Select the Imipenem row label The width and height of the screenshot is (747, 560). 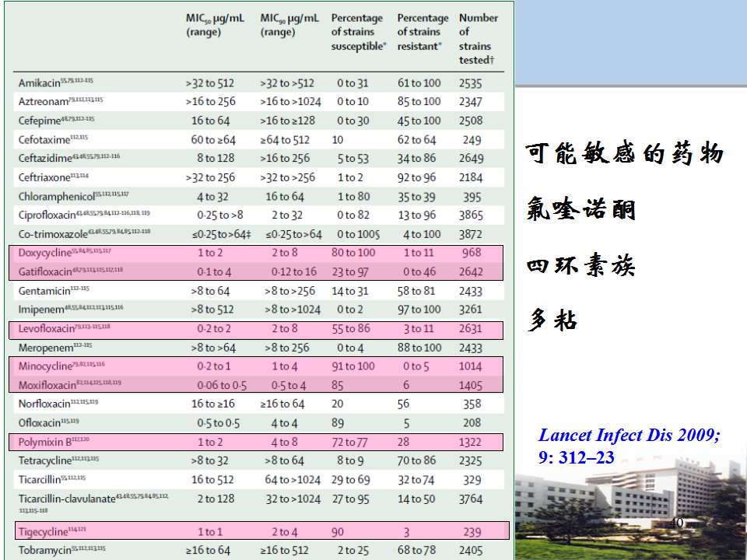41,310
